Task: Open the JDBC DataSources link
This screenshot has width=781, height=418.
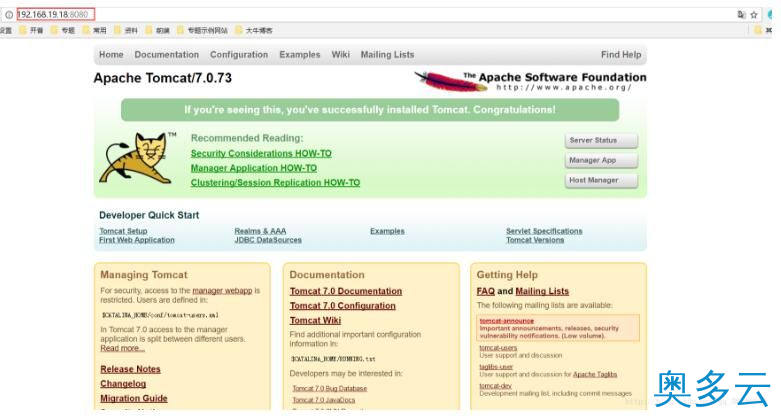Action: pos(268,240)
